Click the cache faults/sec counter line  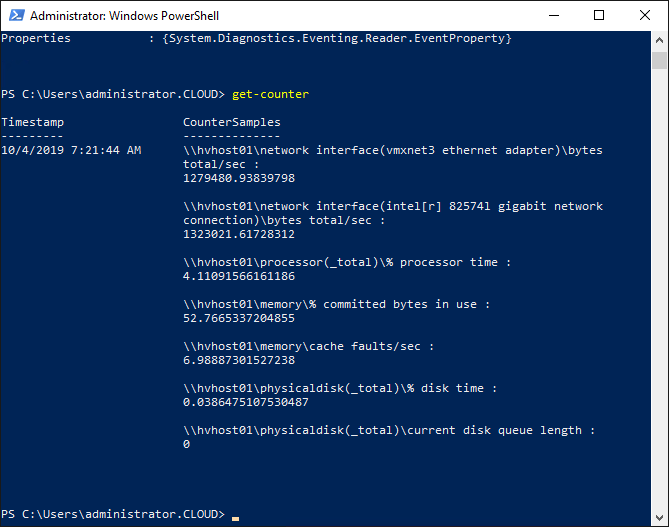pos(308,346)
